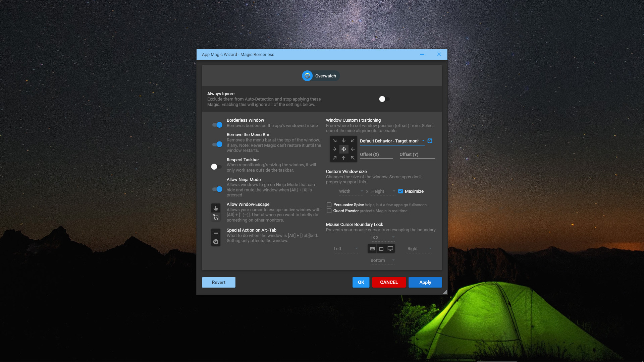Open the Top boundary dropdown
The height and width of the screenshot is (362, 644).
click(382, 237)
